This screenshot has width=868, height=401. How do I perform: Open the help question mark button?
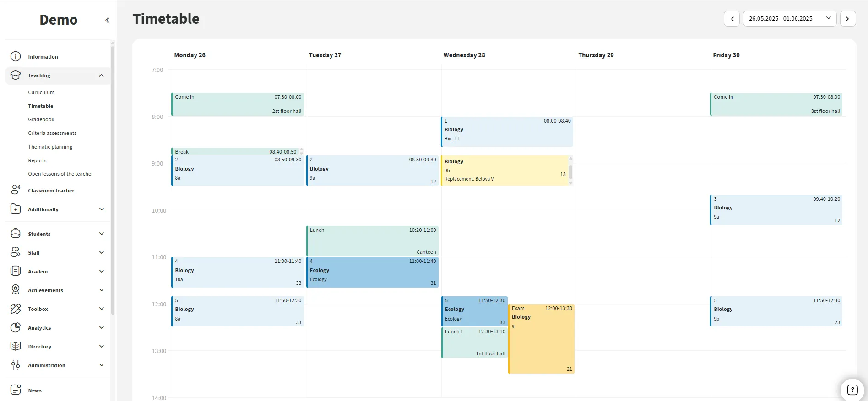click(852, 390)
